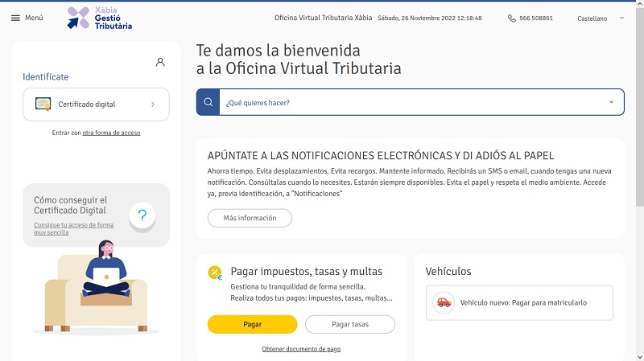Click the user profile icon in Identifícate panel
Viewport: 644px width, 361px height.
pyautogui.click(x=160, y=62)
